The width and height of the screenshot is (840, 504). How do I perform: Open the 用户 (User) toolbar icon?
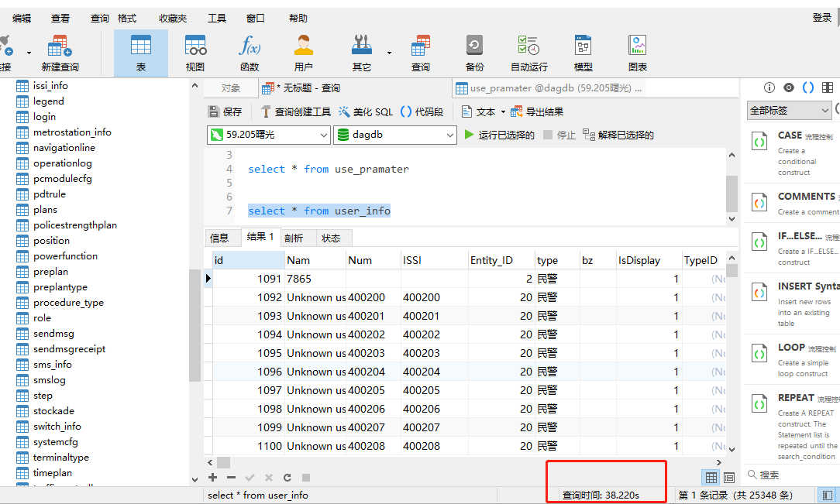click(x=303, y=53)
